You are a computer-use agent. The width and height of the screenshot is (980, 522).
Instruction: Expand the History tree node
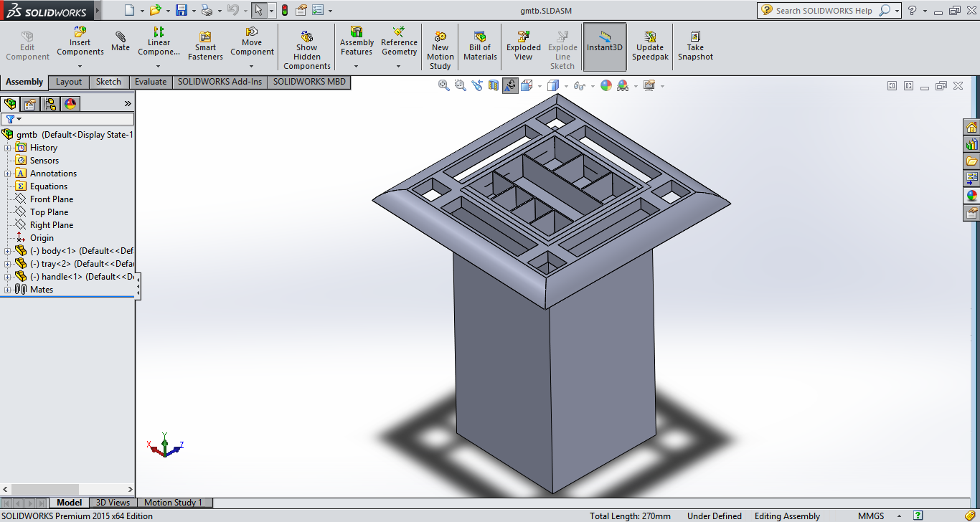point(8,148)
